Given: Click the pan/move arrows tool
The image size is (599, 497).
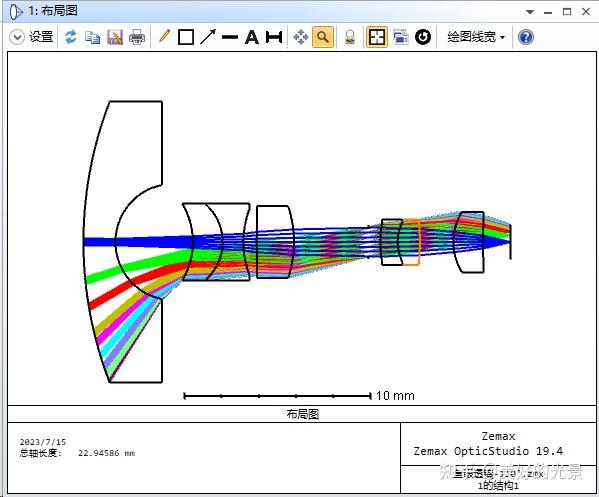Looking at the screenshot, I should (x=301, y=37).
